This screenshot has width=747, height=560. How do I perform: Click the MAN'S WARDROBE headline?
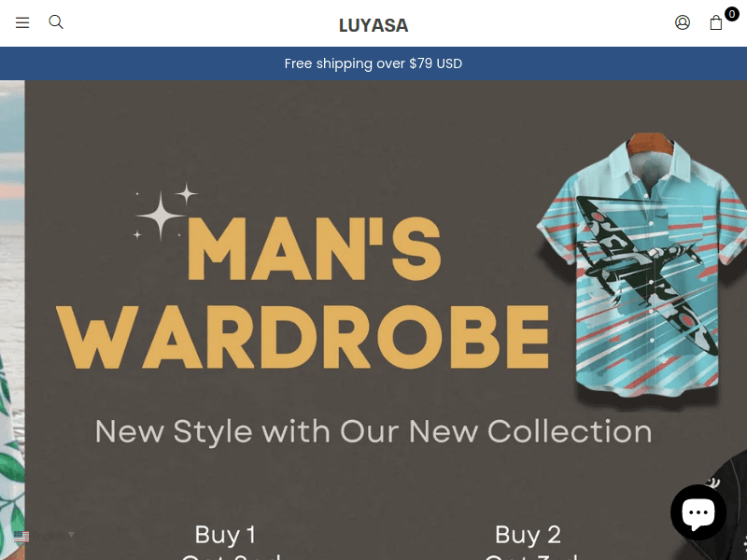303,292
